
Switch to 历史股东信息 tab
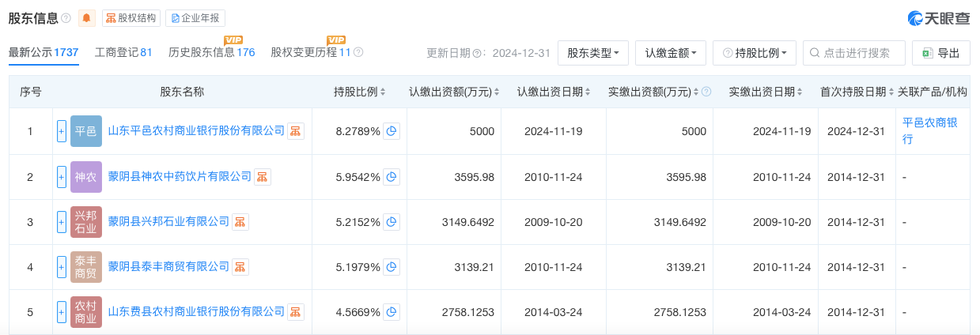(x=211, y=52)
